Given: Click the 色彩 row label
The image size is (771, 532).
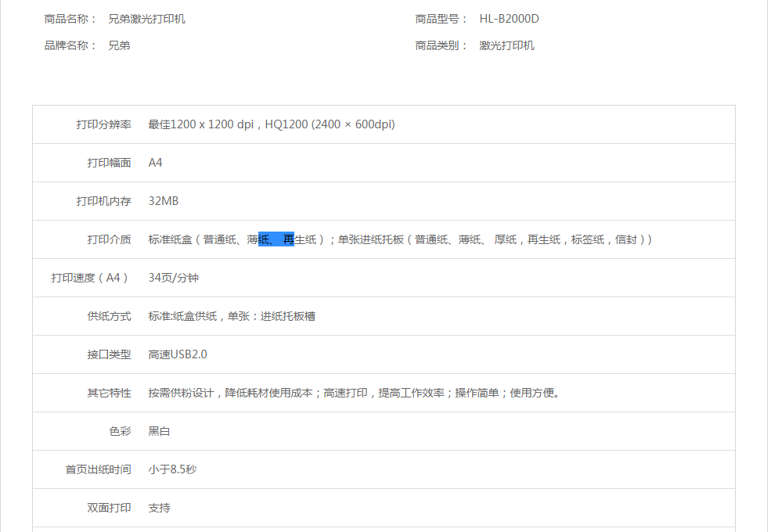Looking at the screenshot, I should click(120, 432).
